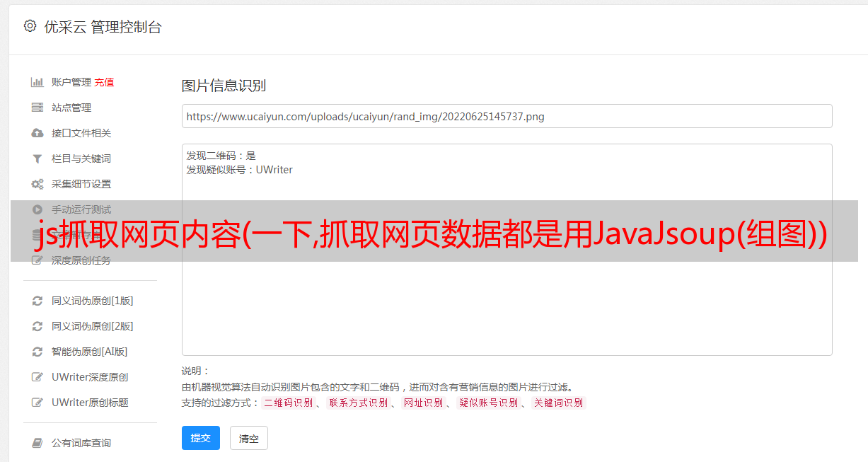Click the 清空 button
This screenshot has width=868, height=462.
pyautogui.click(x=249, y=438)
